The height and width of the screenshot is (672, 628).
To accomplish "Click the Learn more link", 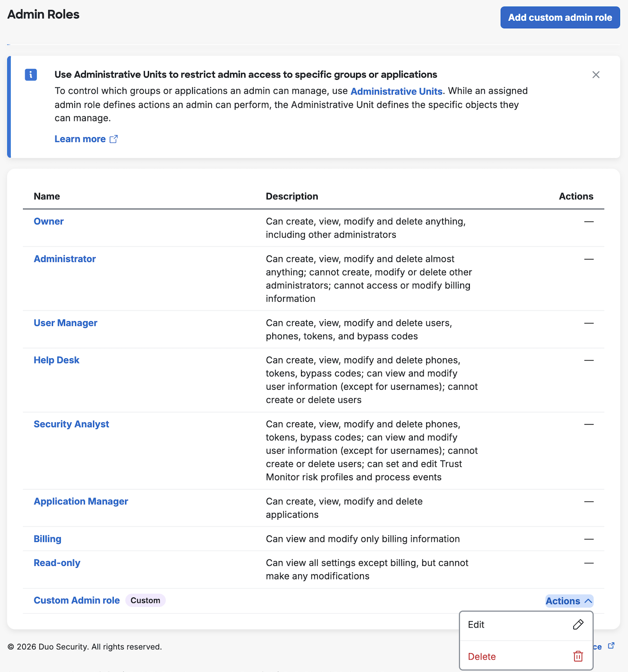I will click(x=80, y=139).
